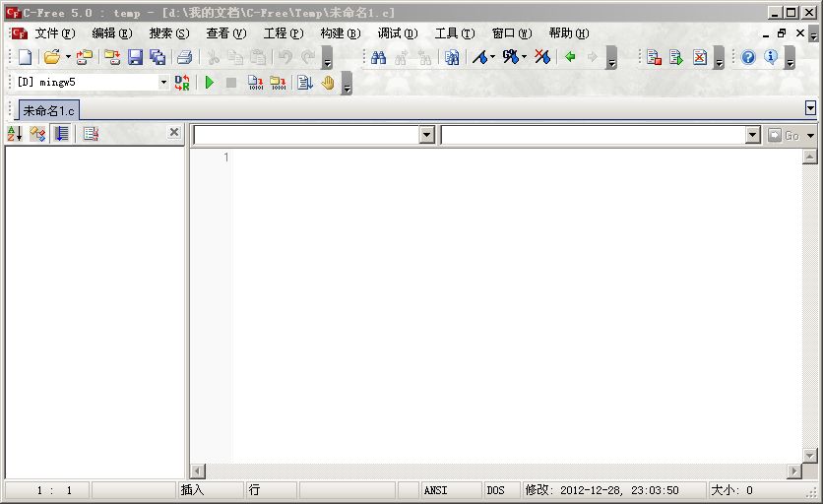Screen dimensions: 823x504
Task: Toggle the blue arrow list icon in symbol panel
Action: tap(61, 133)
